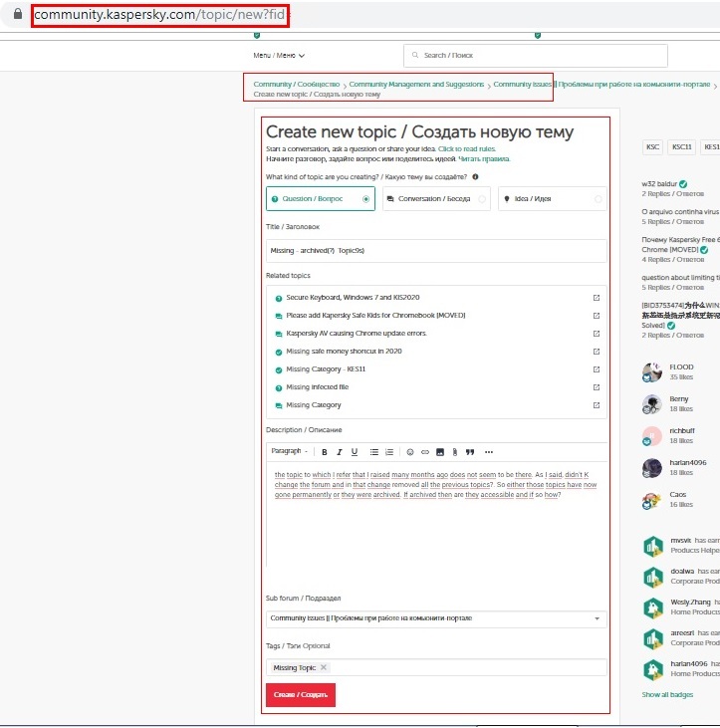Open last 'Missing Category' external link icon
The width and height of the screenshot is (720, 728).
coord(597,405)
